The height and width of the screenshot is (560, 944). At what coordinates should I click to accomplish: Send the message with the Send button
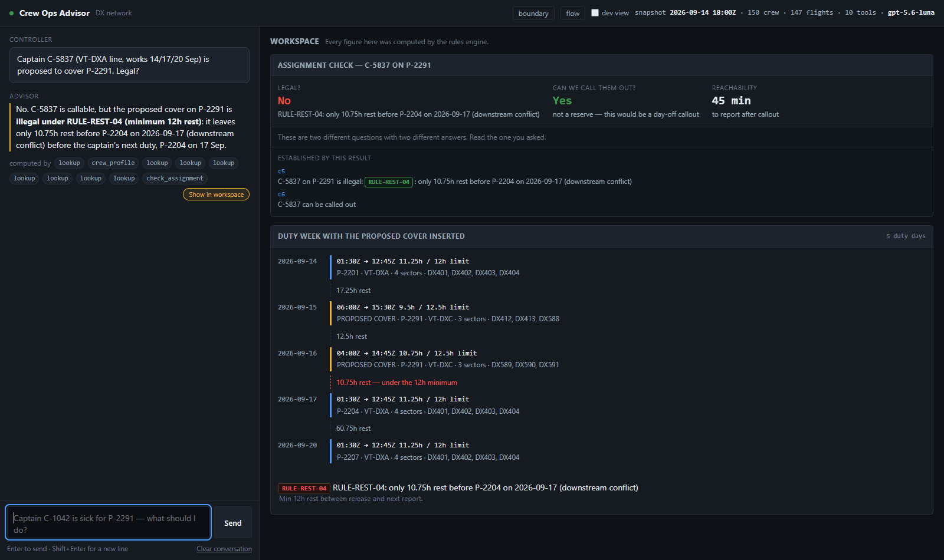(x=232, y=523)
